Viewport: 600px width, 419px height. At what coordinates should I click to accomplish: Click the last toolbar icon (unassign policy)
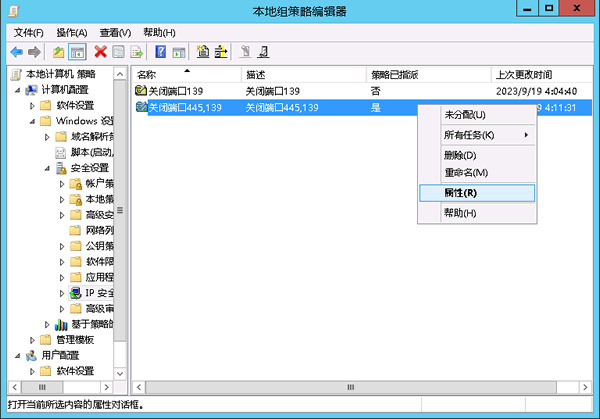(263, 52)
